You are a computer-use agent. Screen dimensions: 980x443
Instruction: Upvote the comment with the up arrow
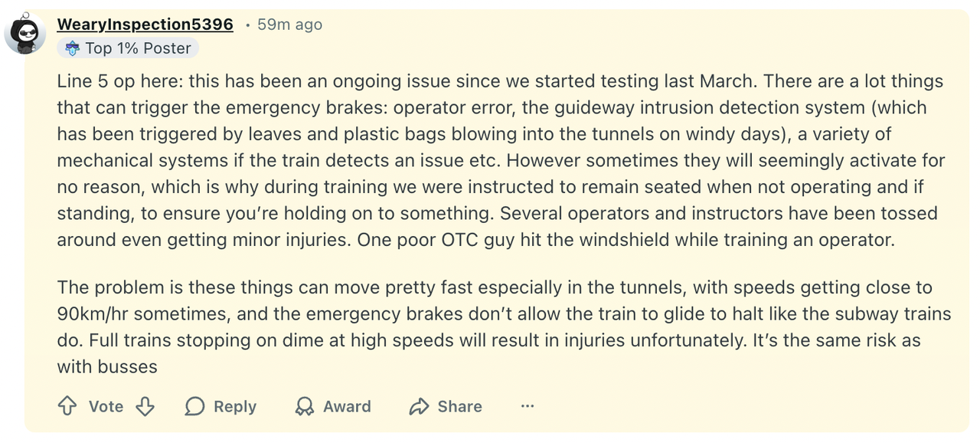tap(67, 406)
